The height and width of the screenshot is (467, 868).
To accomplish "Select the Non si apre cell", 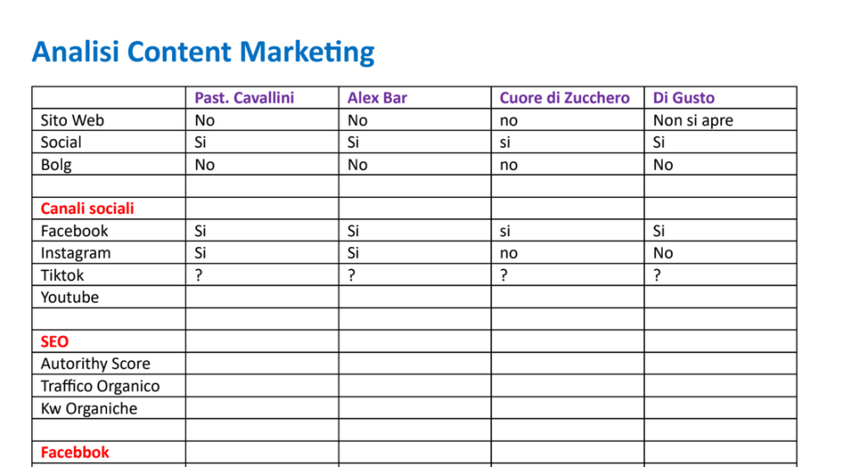I will point(692,120).
